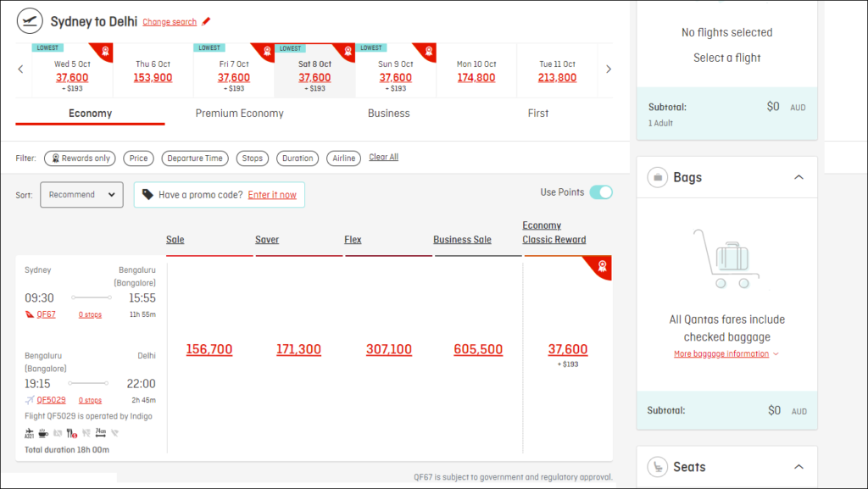The image size is (868, 489).
Task: Click Clear All to reset filters
Action: pyautogui.click(x=383, y=158)
